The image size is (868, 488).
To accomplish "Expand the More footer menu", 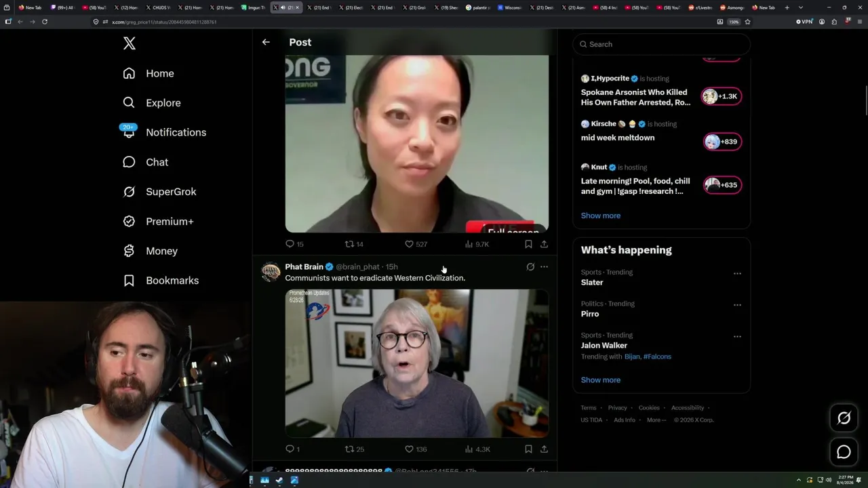I will tap(656, 420).
